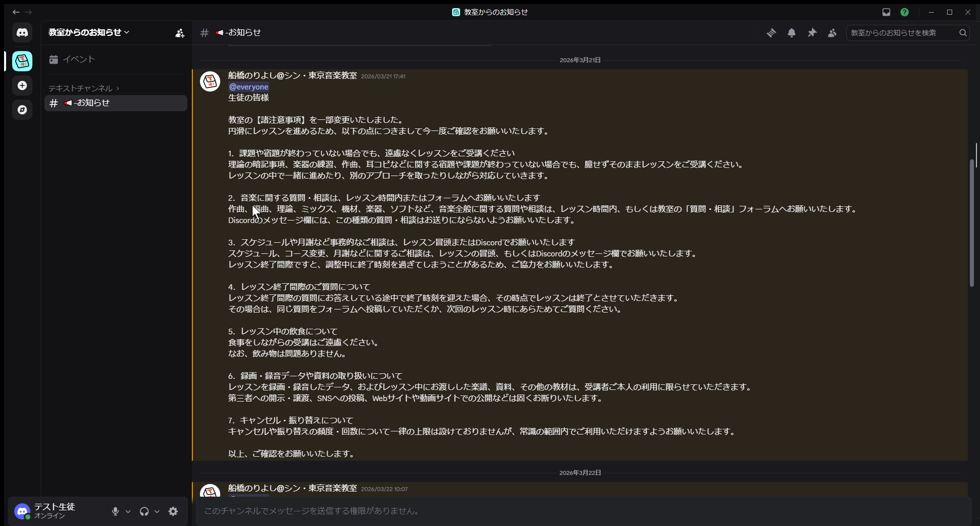980x526 pixels.
Task: Go forward with the right arrow
Action: pos(28,12)
